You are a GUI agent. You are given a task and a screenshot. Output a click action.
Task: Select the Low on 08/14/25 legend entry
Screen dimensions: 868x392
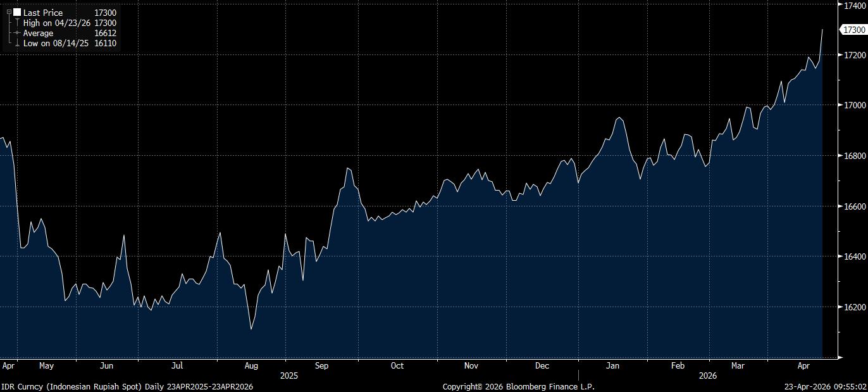(56, 43)
